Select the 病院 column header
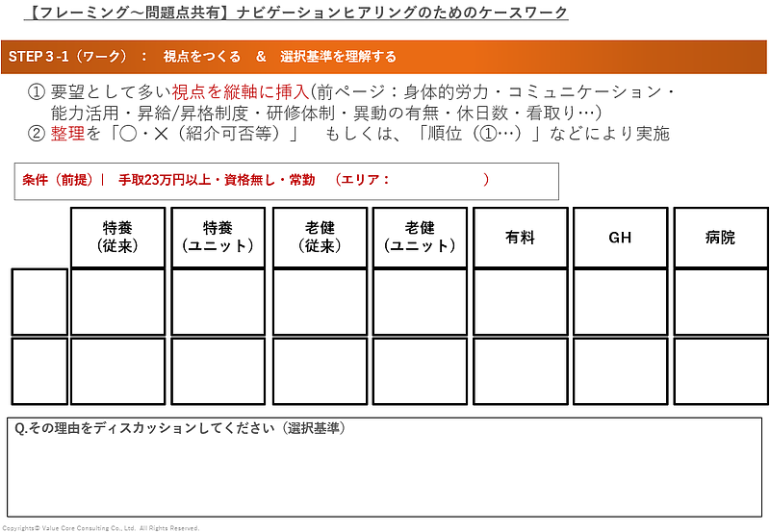770x532 pixels. 721,238
